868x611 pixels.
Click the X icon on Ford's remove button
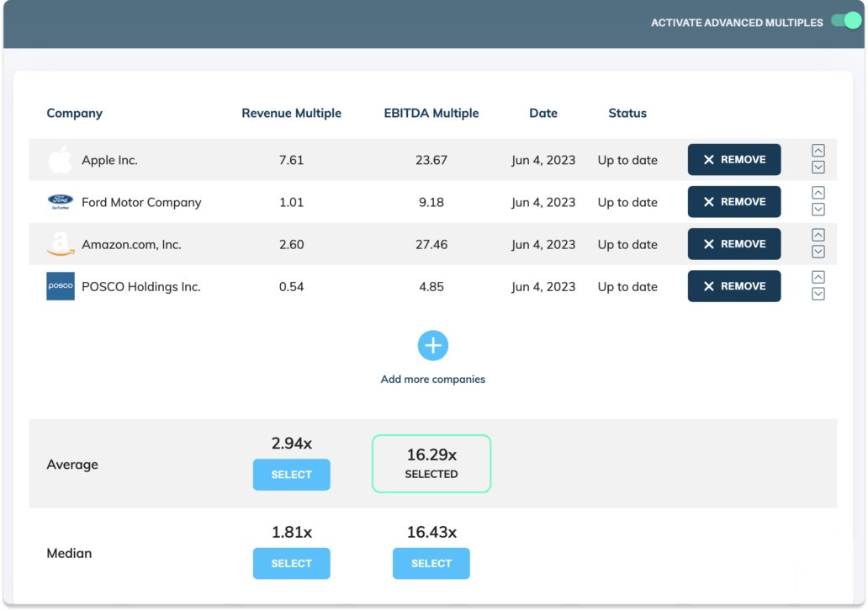point(709,201)
